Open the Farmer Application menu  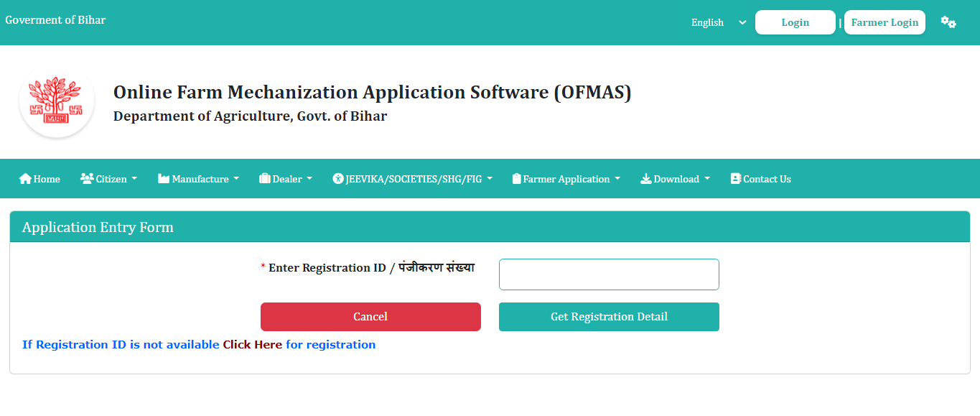point(566,179)
